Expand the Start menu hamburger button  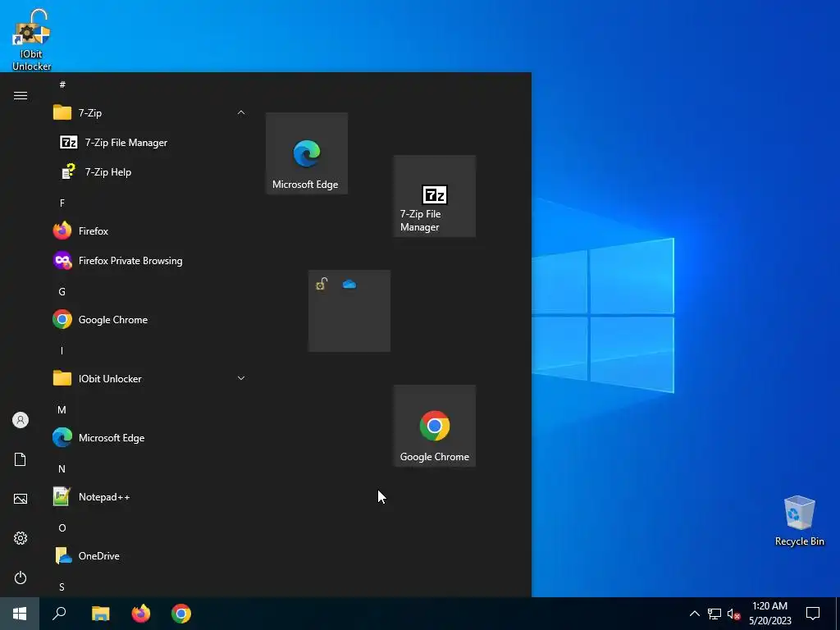click(21, 95)
